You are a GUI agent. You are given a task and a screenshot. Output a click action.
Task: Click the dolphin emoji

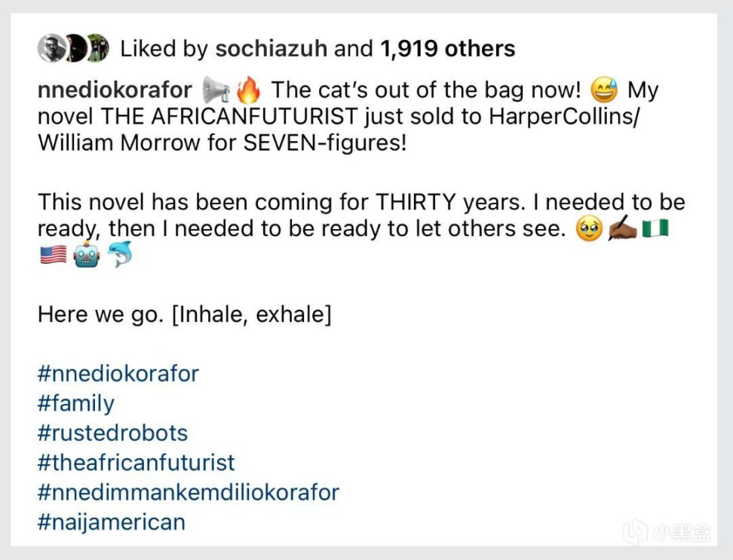[120, 255]
